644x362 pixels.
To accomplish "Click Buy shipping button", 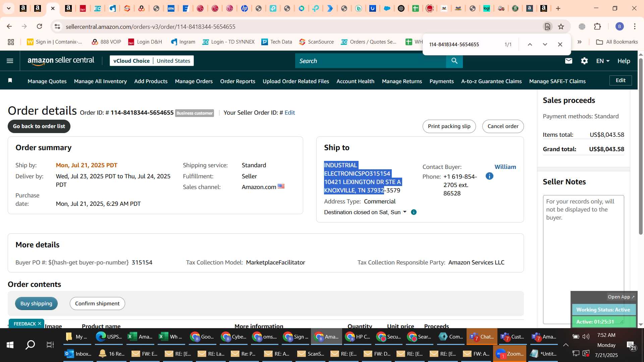I will pos(36,303).
